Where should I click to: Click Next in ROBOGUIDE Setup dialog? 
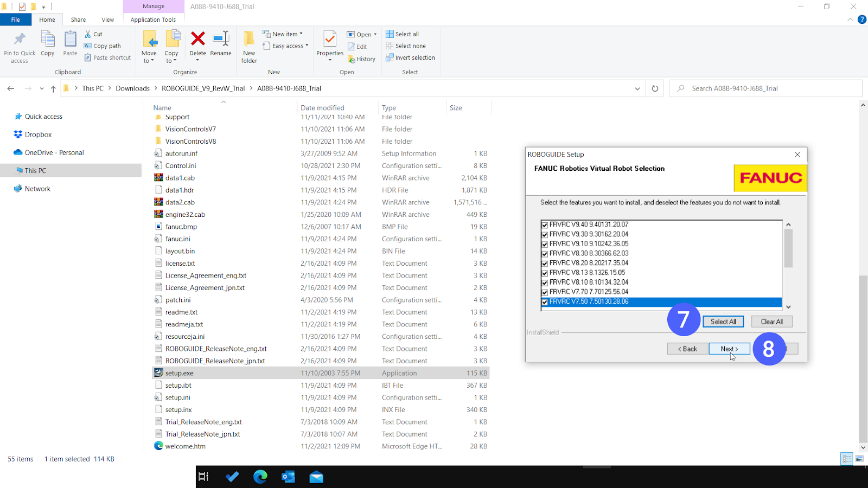tap(729, 349)
